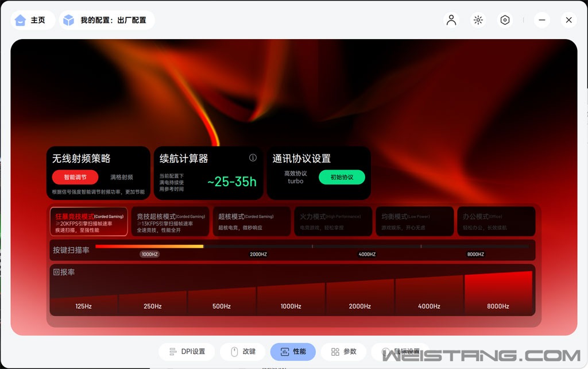
Task: Open the user account icon
Action: click(451, 20)
